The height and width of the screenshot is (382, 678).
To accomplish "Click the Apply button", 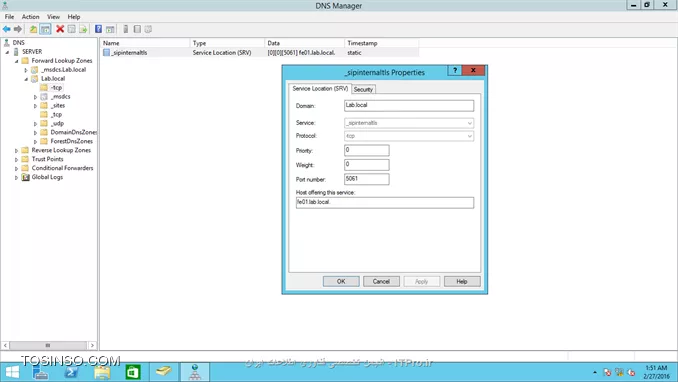I will [422, 281].
